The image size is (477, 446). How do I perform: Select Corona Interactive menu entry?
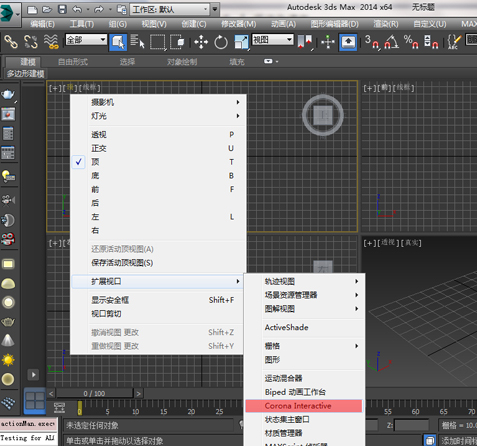coord(304,406)
